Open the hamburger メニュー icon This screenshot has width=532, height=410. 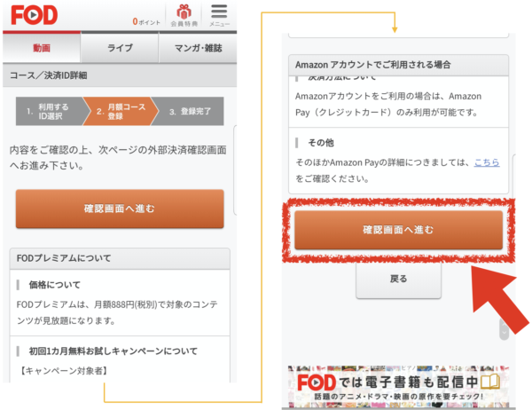coord(219,15)
